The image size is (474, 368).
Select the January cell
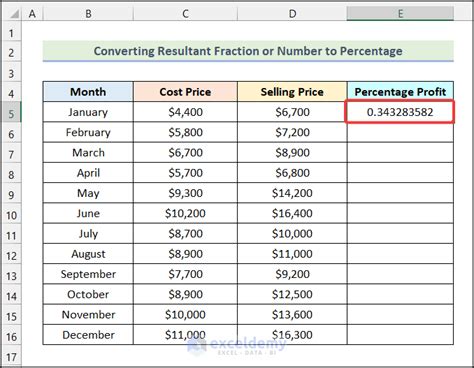coord(88,112)
